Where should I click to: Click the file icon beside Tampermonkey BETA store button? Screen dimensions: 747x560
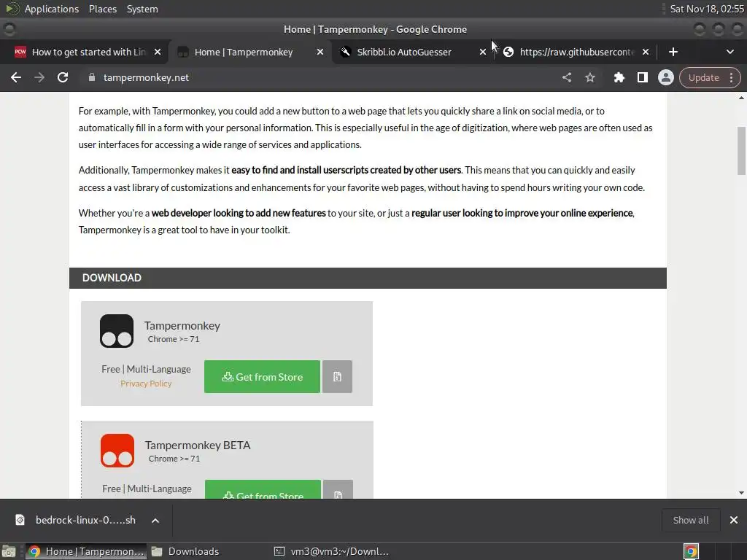[x=338, y=489]
